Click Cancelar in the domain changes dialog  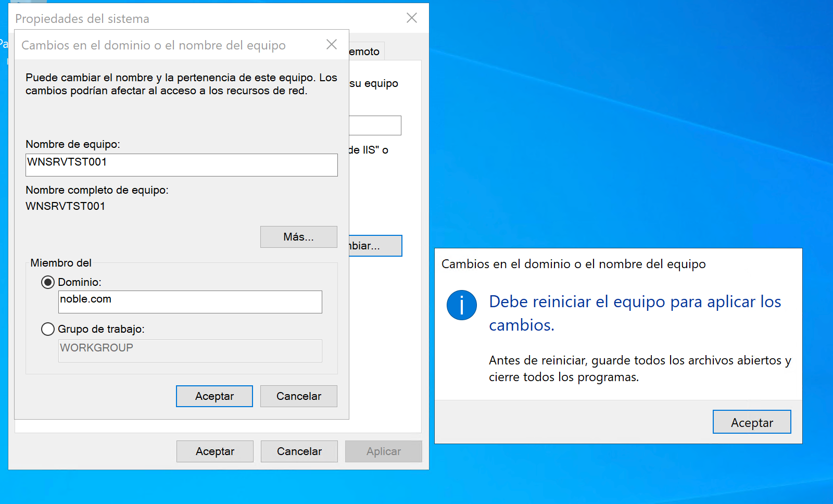coord(298,396)
